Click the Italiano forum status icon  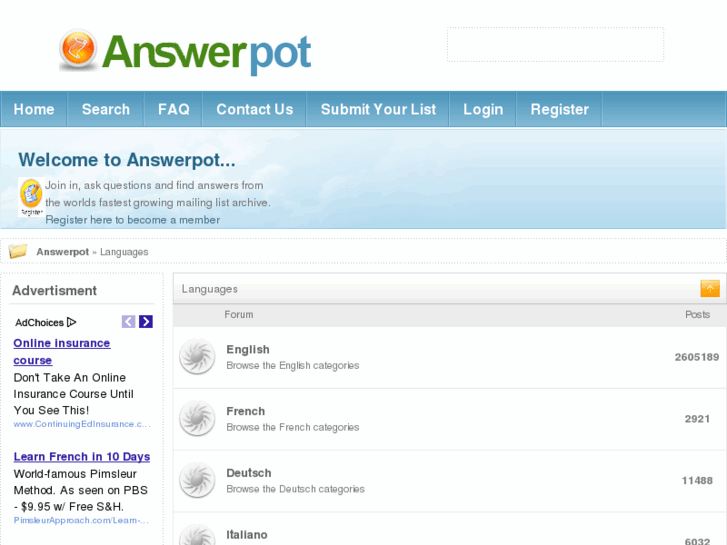pyautogui.click(x=198, y=535)
